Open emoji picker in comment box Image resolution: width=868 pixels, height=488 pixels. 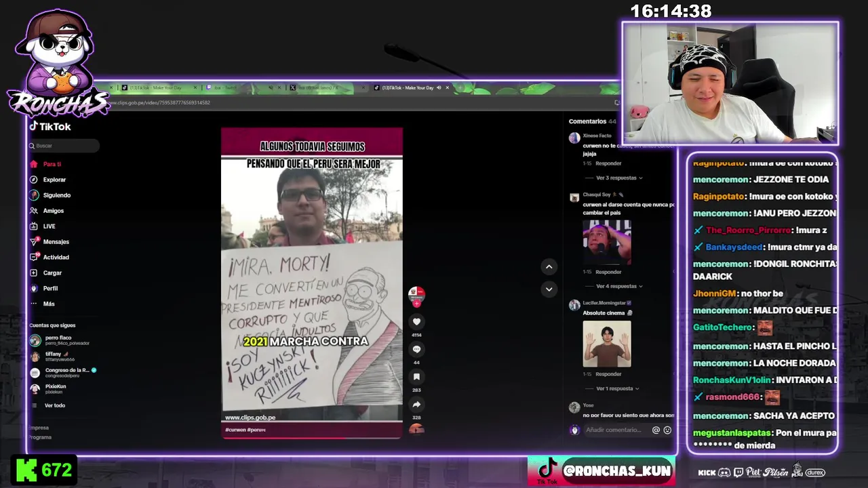(x=667, y=430)
